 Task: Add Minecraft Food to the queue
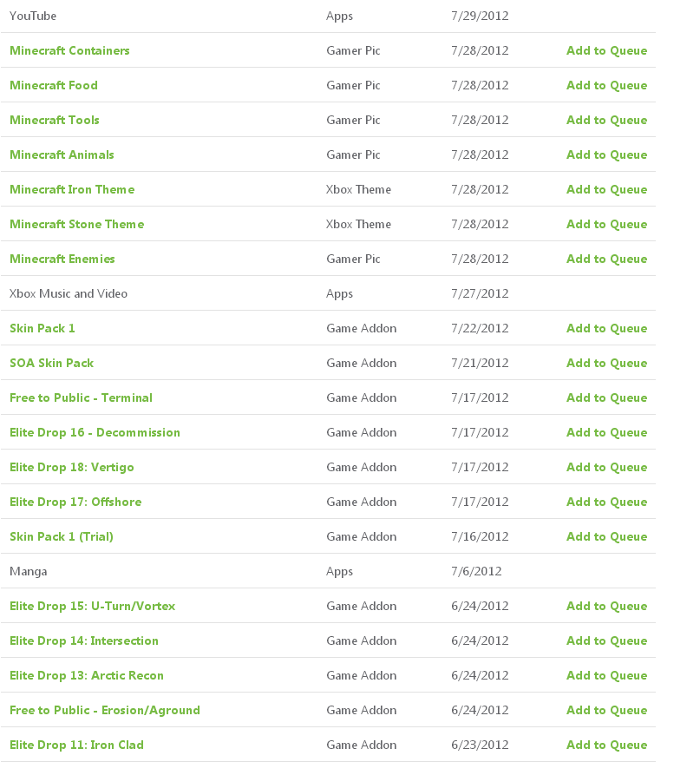(606, 85)
